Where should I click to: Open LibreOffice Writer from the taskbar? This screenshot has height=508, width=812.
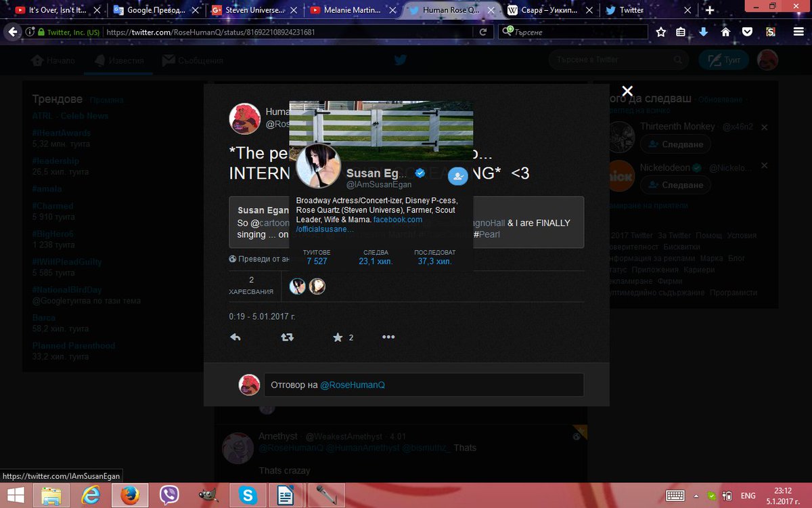pos(287,495)
